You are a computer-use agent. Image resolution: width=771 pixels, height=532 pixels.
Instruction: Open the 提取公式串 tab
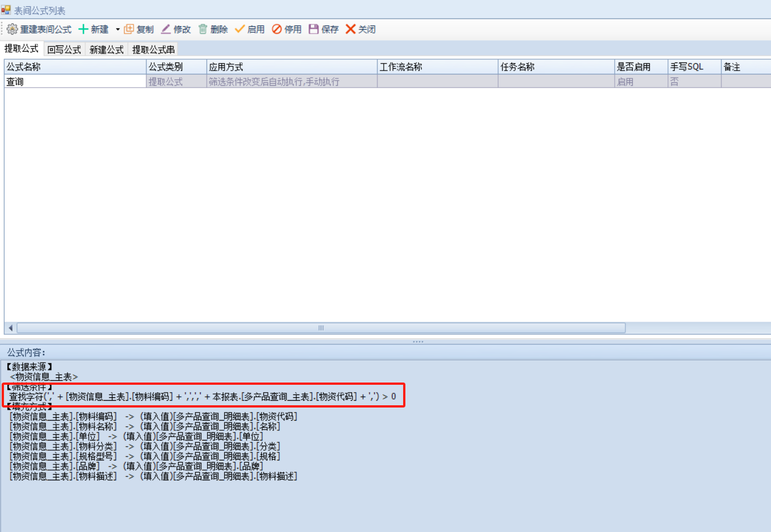154,50
